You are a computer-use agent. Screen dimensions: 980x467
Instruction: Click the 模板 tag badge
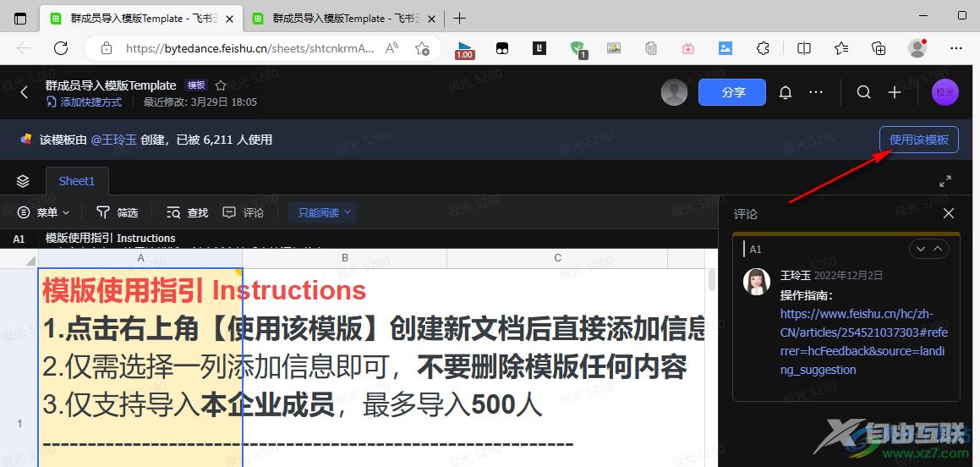pyautogui.click(x=196, y=85)
